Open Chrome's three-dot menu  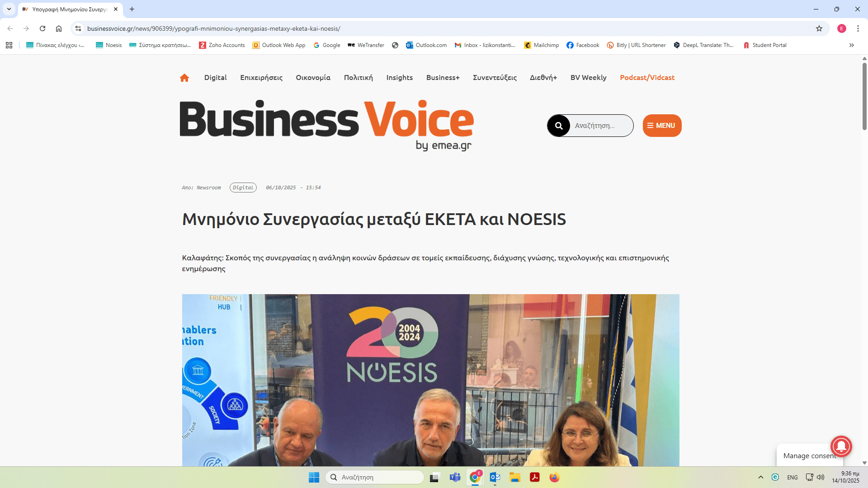(858, 28)
